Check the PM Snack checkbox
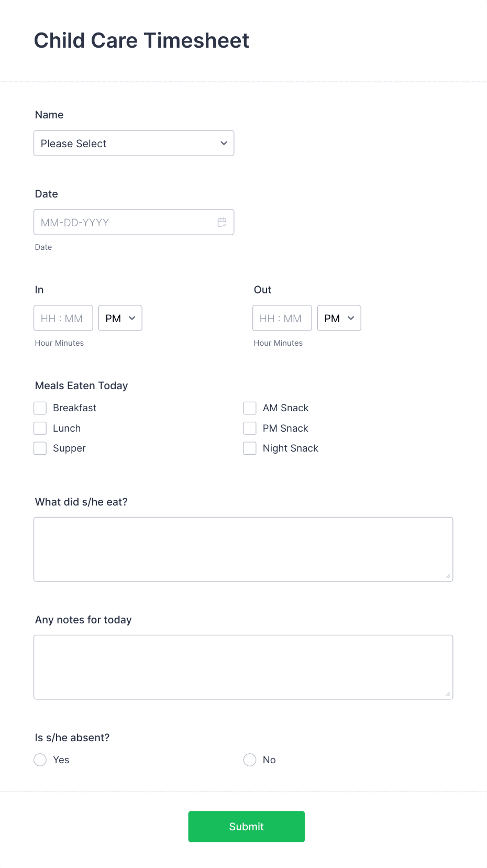 [250, 428]
